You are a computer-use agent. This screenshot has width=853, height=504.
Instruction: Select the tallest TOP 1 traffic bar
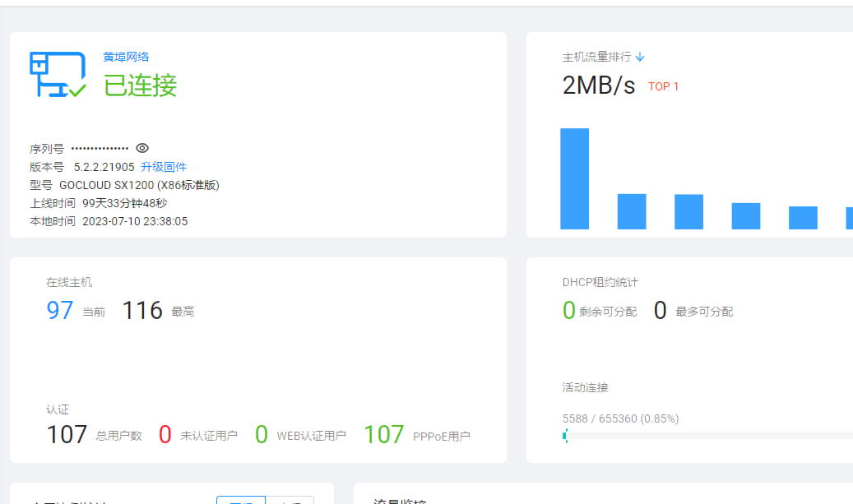[574, 178]
